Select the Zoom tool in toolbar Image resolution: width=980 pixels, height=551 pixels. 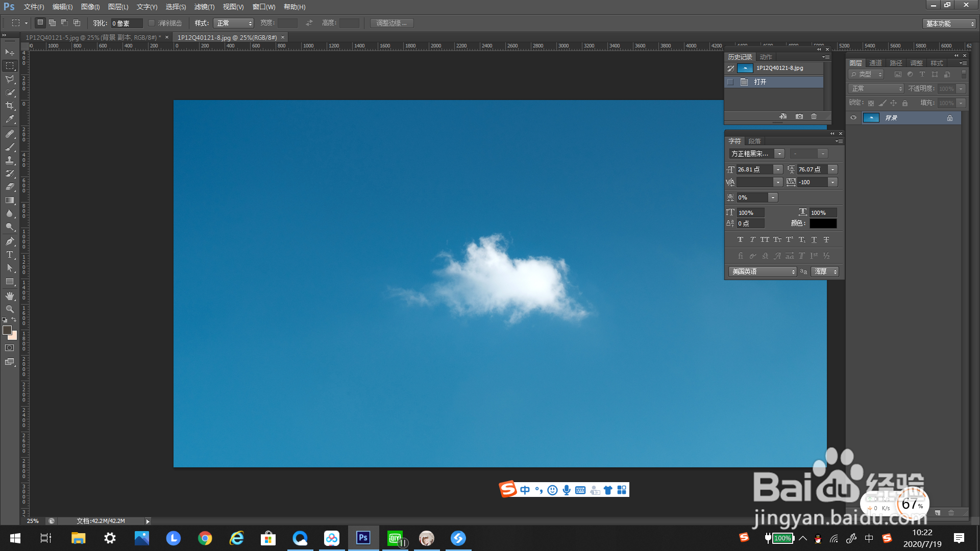point(10,309)
